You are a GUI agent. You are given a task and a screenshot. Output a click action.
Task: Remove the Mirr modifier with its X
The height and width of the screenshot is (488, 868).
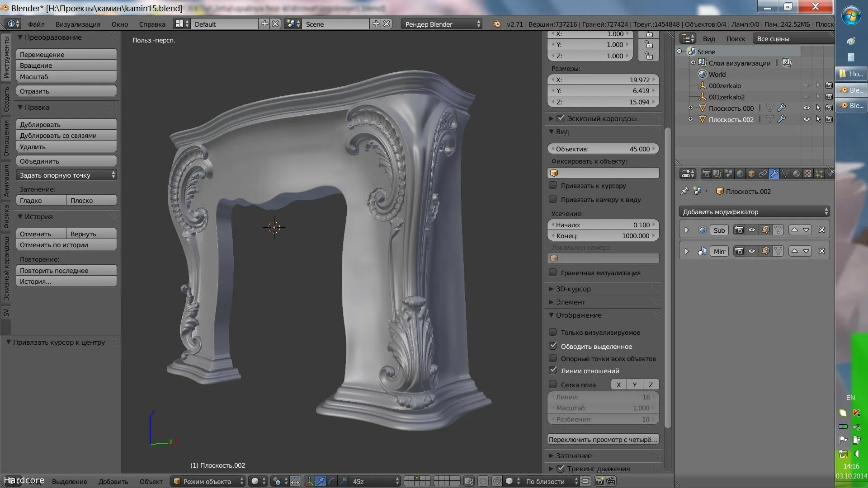[822, 251]
